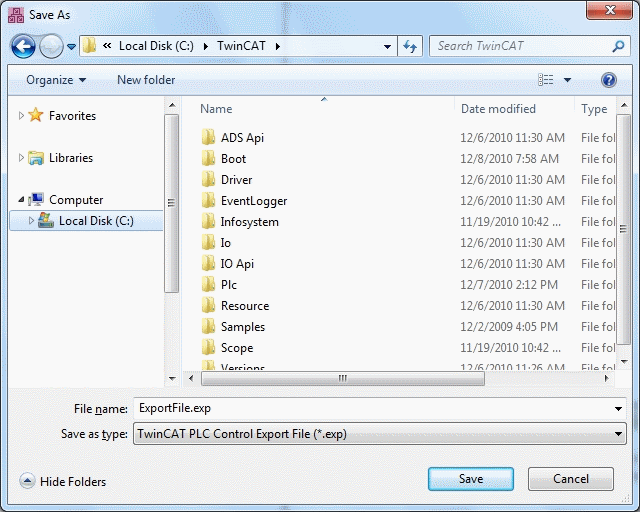Select the ADS Api folder icon
The width and height of the screenshot is (640, 512).
[x=208, y=137]
